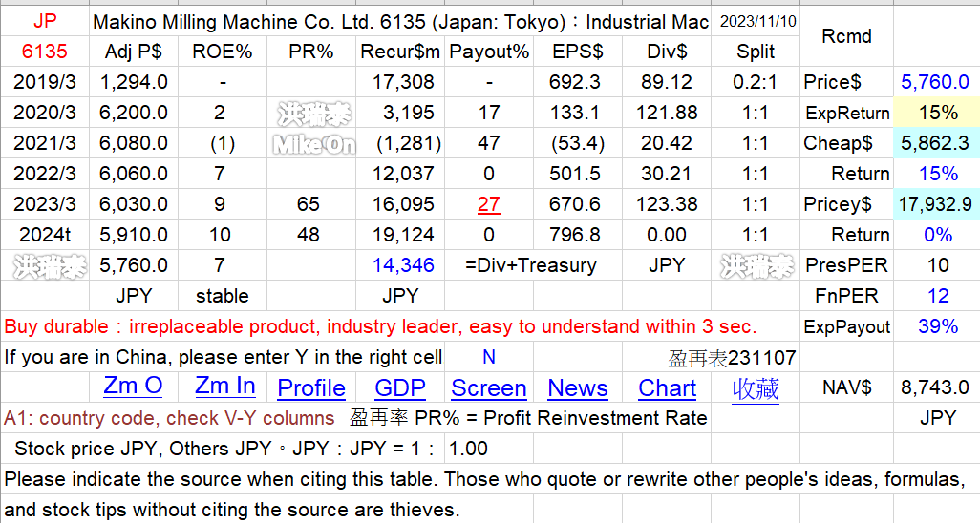The height and width of the screenshot is (523, 980).
Task: Select the ROE% value (1)
Action: point(222,143)
